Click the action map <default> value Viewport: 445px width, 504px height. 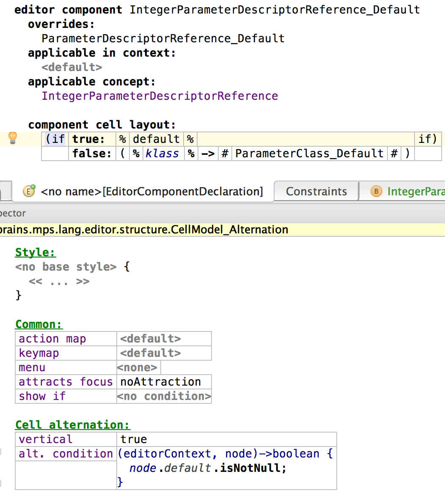pos(150,339)
